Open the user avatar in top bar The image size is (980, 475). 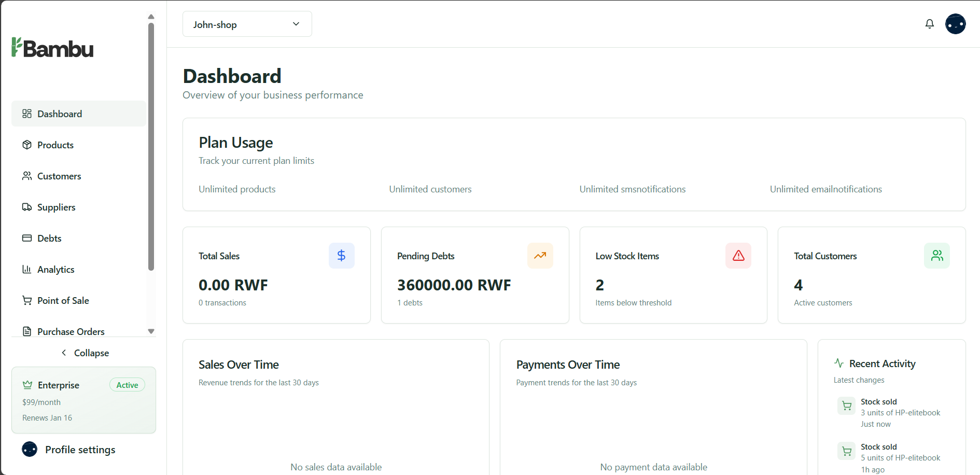(x=955, y=24)
